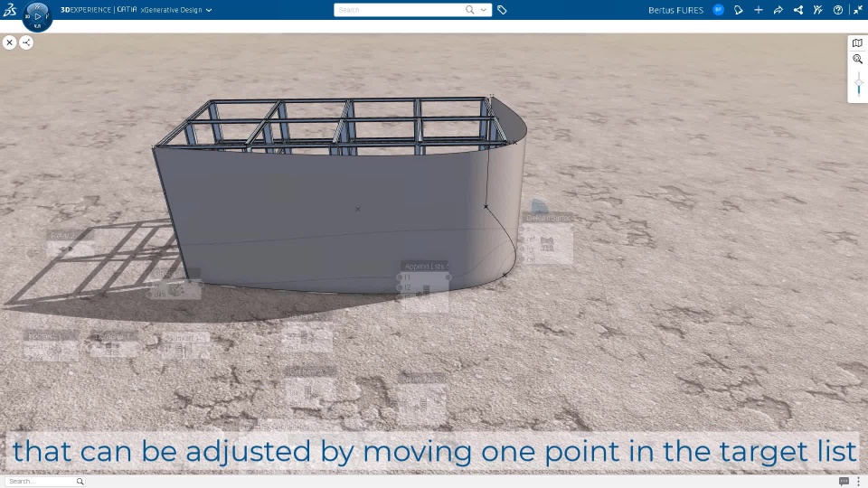Open the chat bubble icon at bottom
The image size is (868, 488).
[x=844, y=482]
